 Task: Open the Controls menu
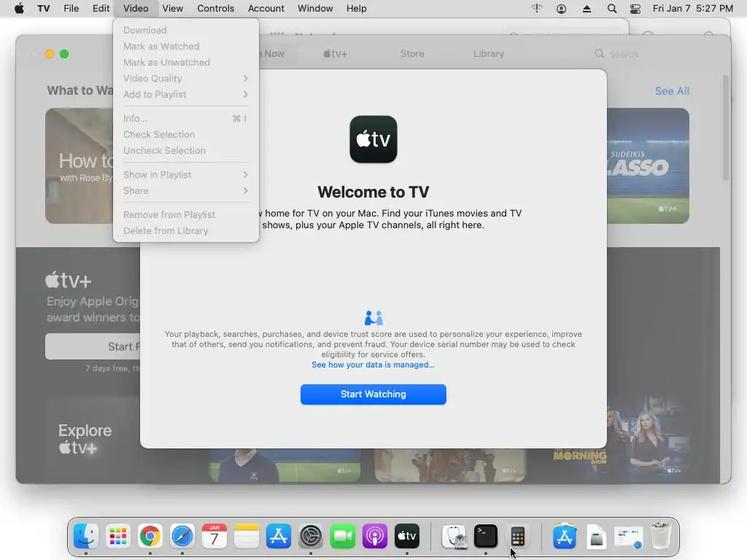click(216, 9)
